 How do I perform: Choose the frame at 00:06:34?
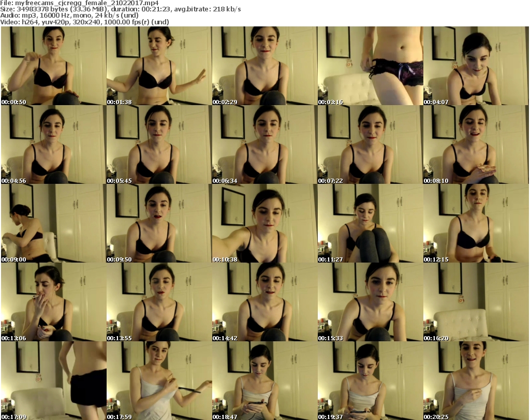[264, 144]
